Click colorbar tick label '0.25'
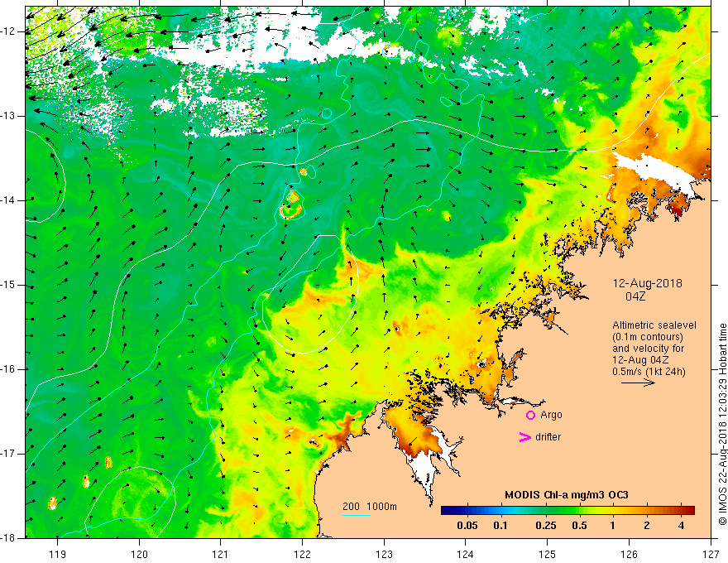The width and height of the screenshot is (728, 563). click(545, 526)
